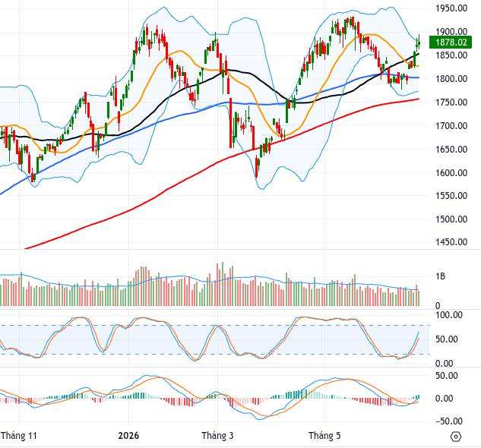Image resolution: width=481 pixels, height=448 pixels.
Task: Click the 1750.00 price axis label
Action: pos(451,102)
